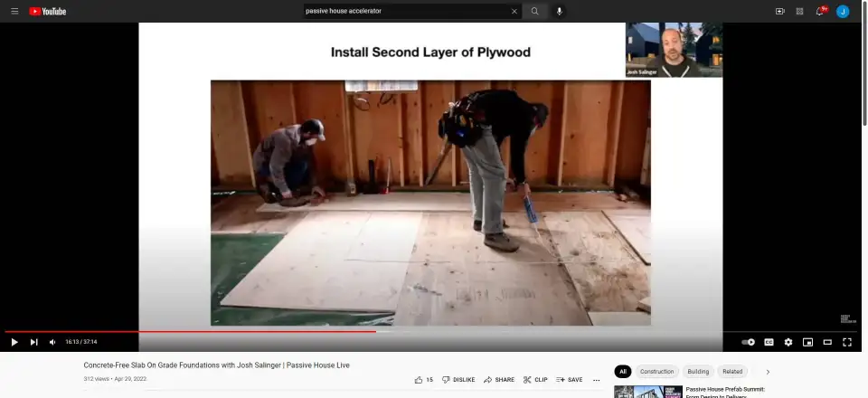Open the account avatar menu
This screenshot has height=398, width=868.
[843, 11]
